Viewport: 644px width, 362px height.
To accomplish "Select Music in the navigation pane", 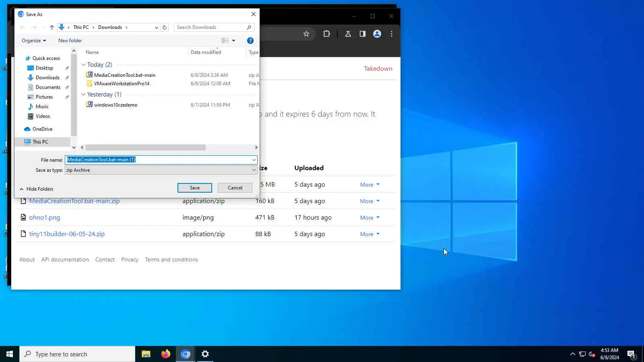I will [42, 107].
